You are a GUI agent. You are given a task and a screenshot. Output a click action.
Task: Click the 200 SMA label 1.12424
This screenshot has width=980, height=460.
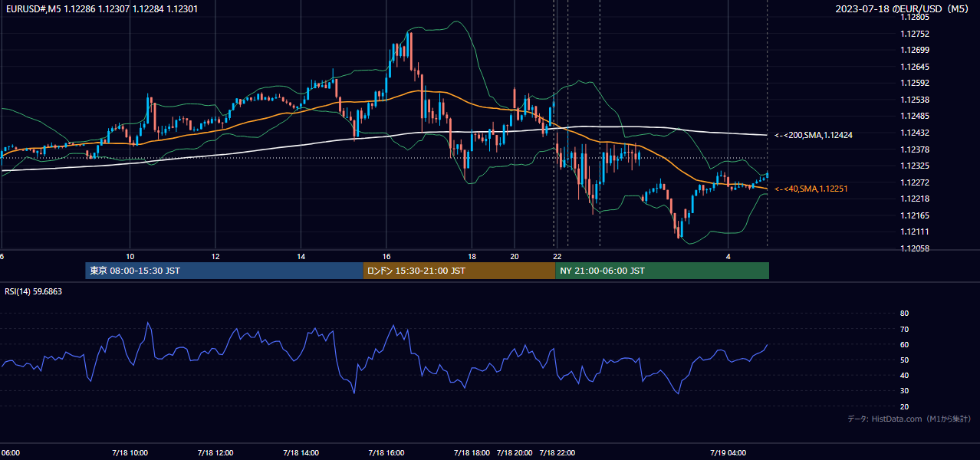(x=814, y=135)
